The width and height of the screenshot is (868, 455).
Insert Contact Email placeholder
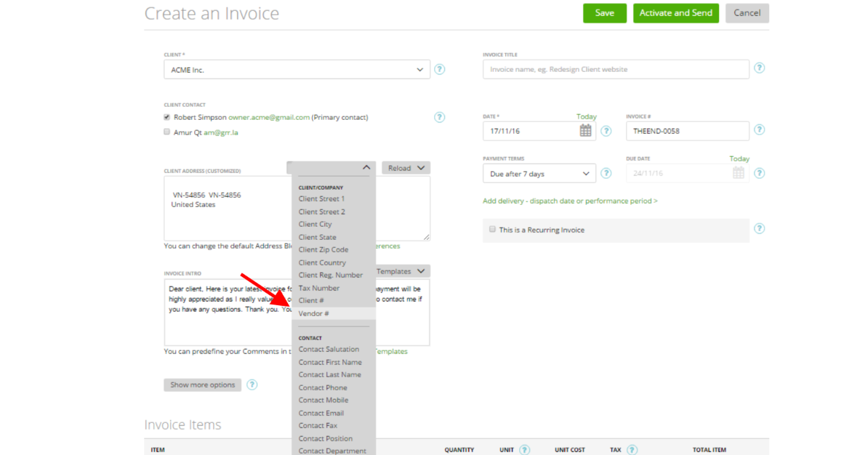321,413
